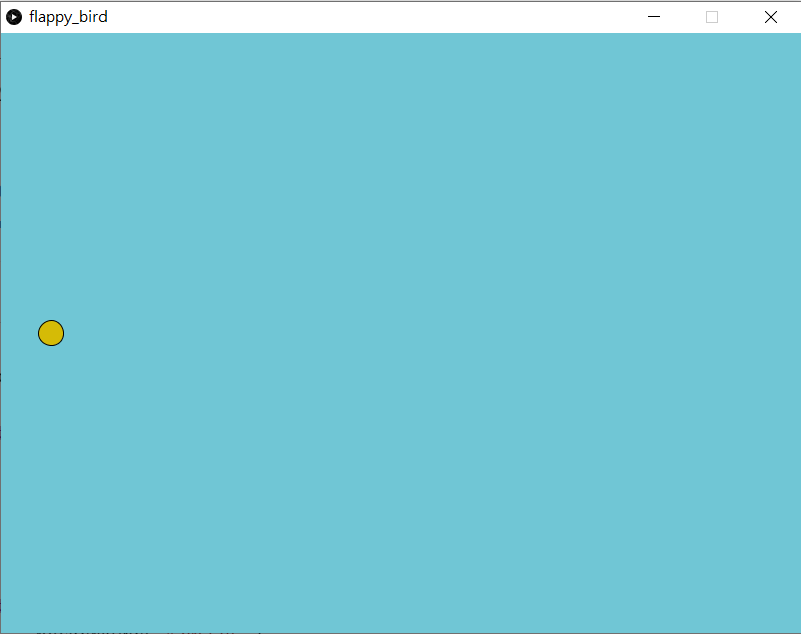Click the yellow bird circle
Screen dimensions: 801x634
(x=51, y=333)
